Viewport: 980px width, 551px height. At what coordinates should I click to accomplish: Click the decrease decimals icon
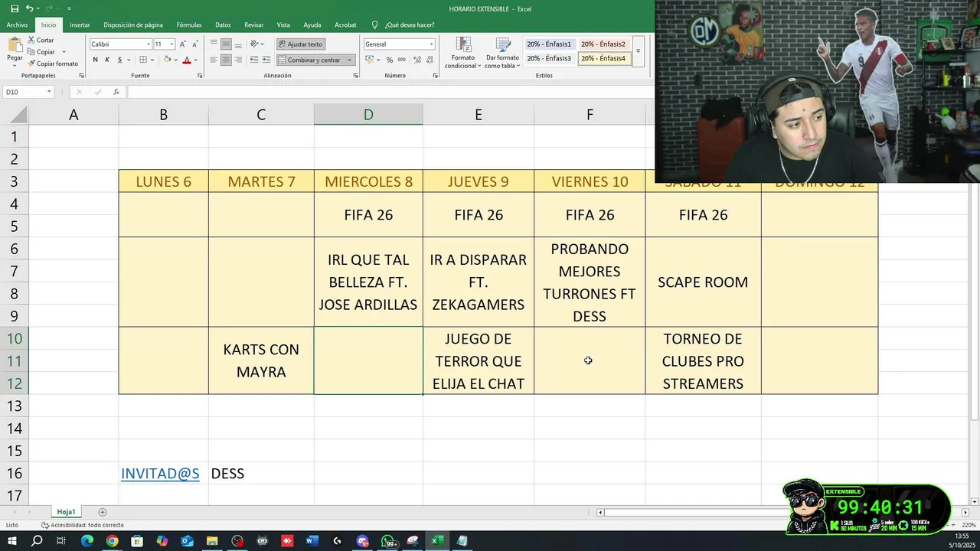pos(428,60)
